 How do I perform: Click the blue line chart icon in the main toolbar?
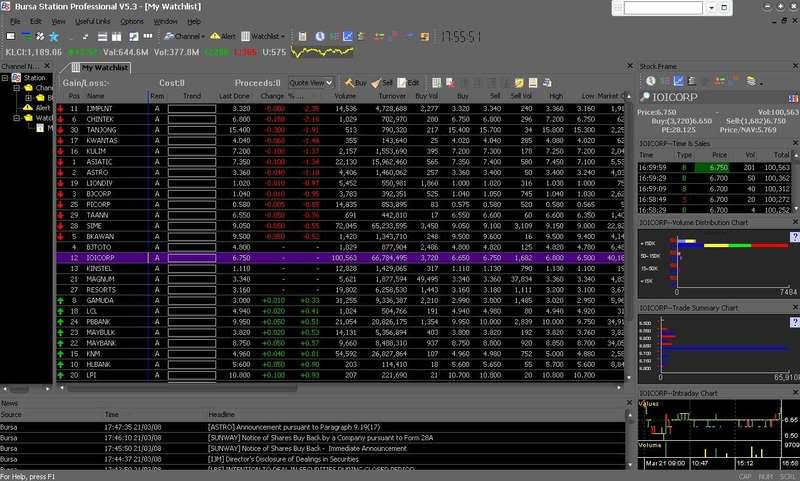347,36
